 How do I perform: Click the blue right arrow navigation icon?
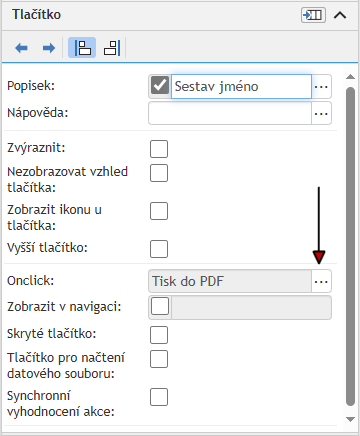49,48
